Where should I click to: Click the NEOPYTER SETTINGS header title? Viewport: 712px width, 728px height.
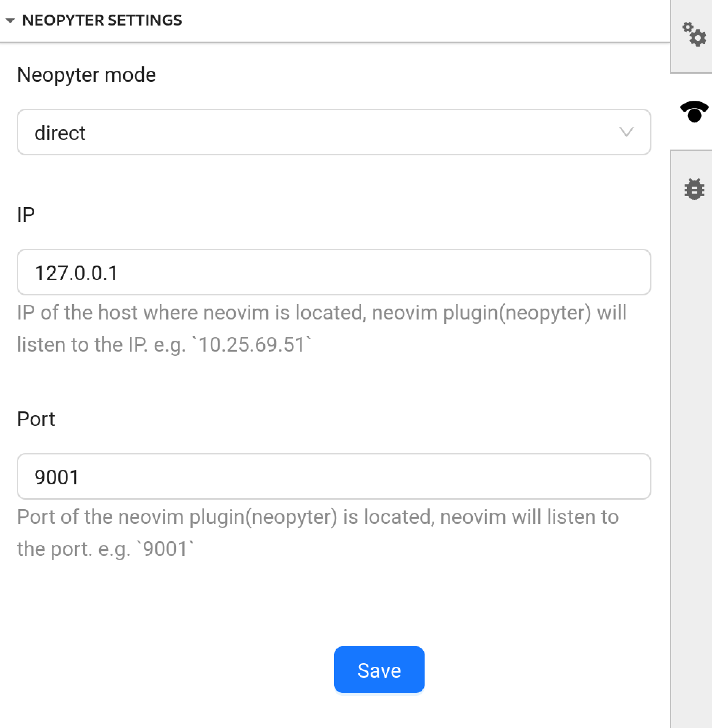pyautogui.click(x=102, y=20)
